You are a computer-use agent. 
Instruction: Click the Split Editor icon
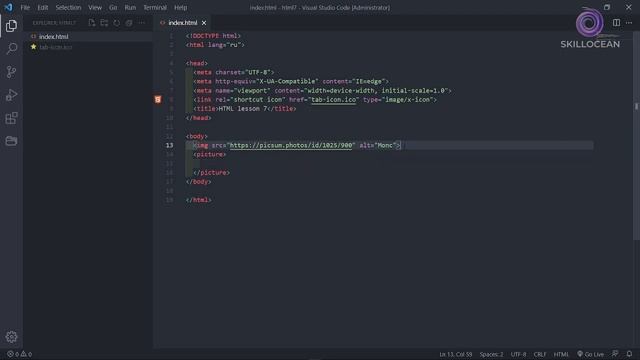(x=616, y=23)
